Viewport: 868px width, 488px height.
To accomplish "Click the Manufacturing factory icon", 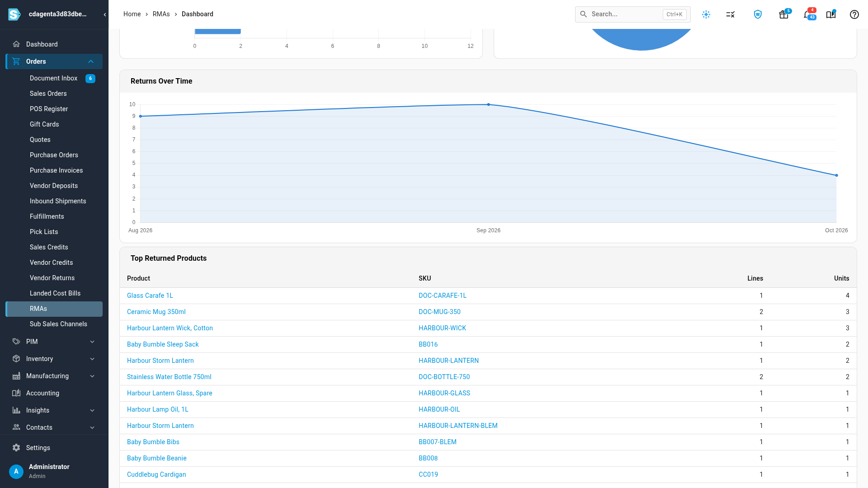I will pyautogui.click(x=16, y=376).
